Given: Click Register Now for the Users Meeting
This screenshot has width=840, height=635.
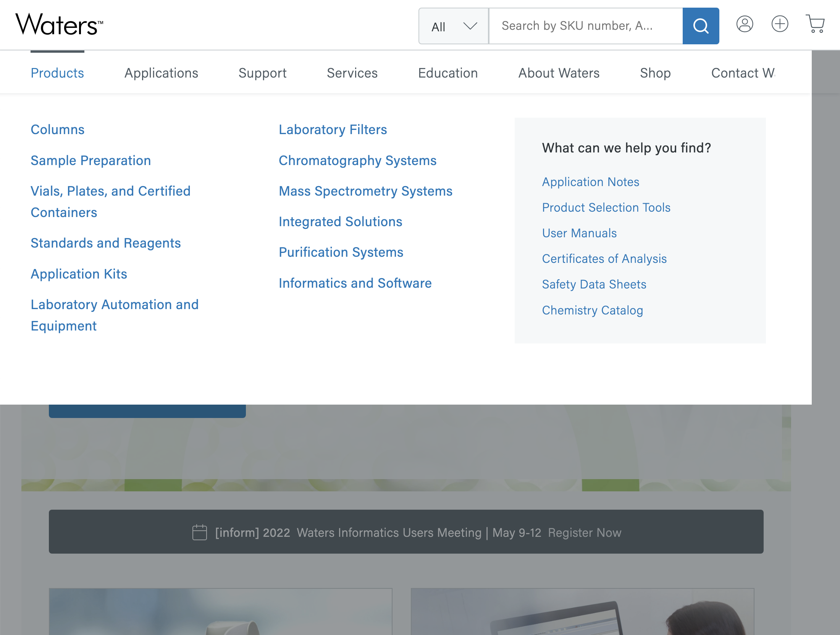Looking at the screenshot, I should (x=585, y=532).
